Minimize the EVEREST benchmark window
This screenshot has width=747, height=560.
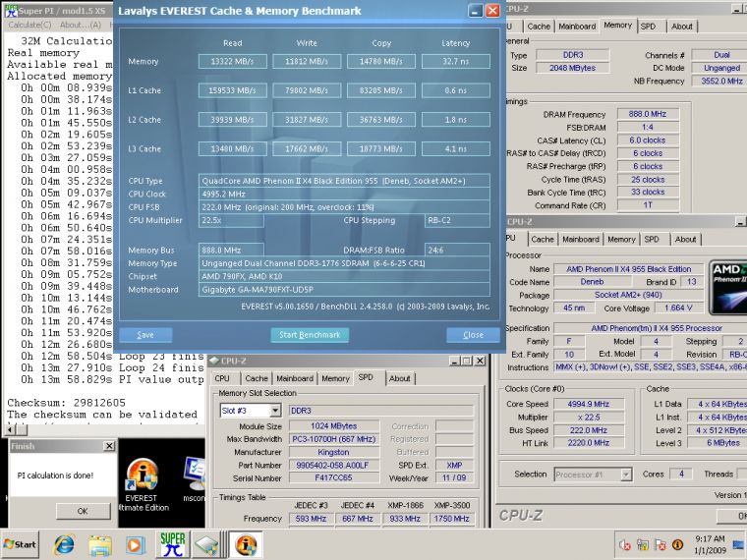476,11
